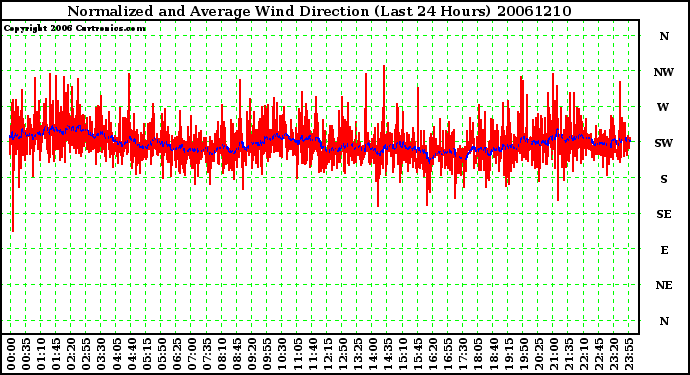Click the 16:55 time axis label
Viewport: 690px width, 375px height.
448,354
